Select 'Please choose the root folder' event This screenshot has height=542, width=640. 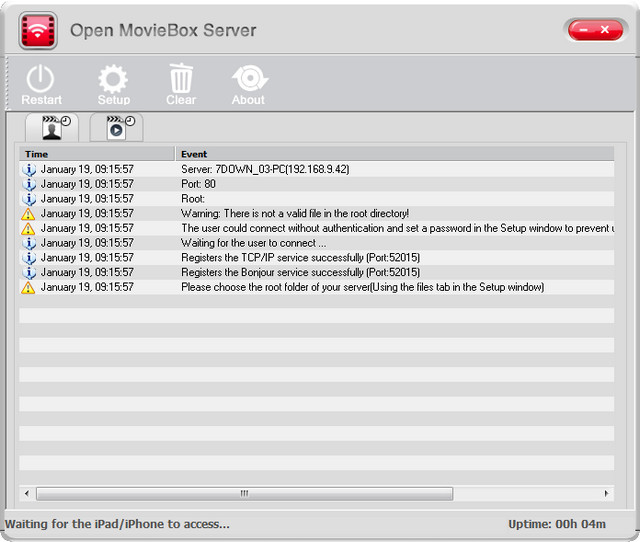[362, 287]
